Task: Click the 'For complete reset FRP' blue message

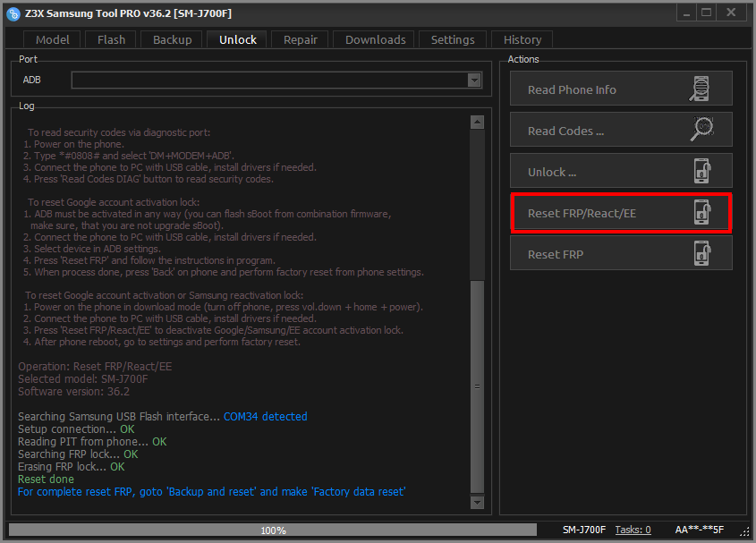Action: (x=212, y=491)
